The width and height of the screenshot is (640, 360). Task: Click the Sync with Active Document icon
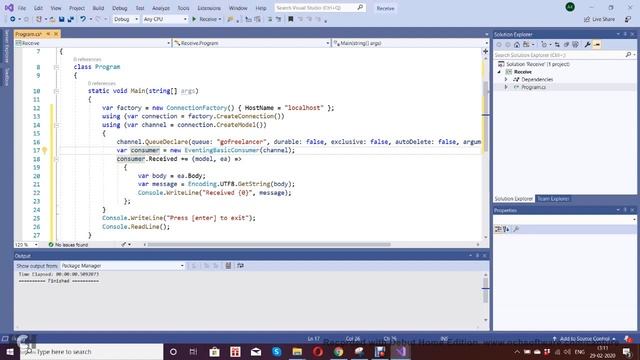(x=557, y=44)
